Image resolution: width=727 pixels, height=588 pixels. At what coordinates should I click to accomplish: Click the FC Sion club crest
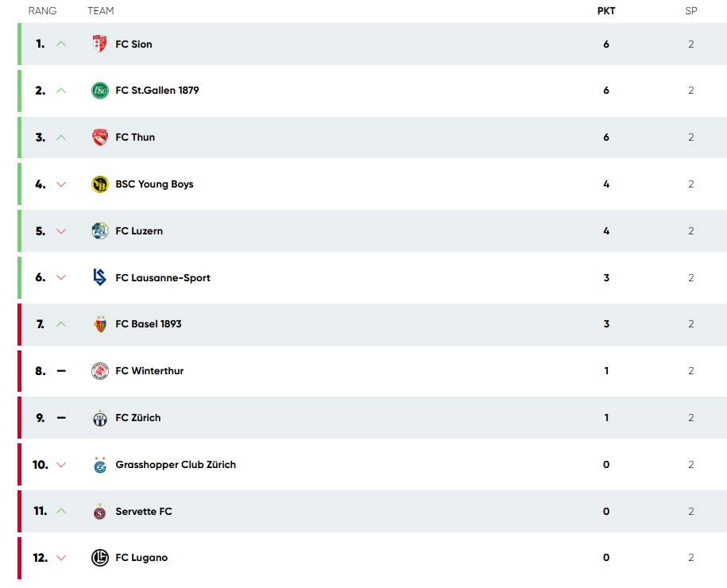(99, 44)
